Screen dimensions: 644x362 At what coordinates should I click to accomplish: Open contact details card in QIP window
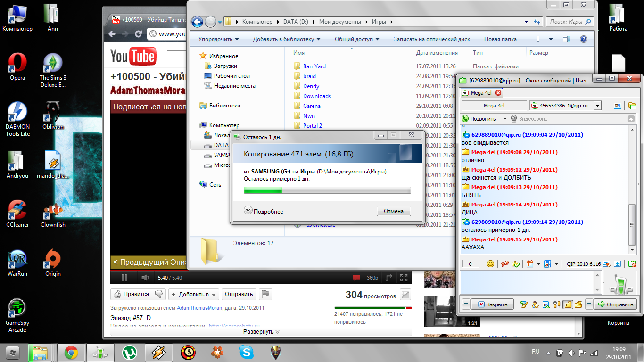coord(618,106)
